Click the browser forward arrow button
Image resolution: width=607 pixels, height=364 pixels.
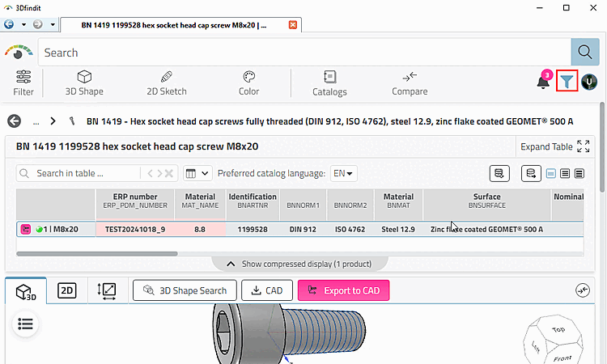click(37, 24)
